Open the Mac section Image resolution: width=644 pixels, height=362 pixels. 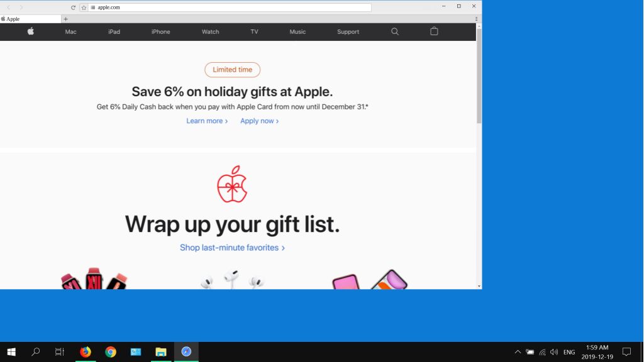[x=70, y=31]
